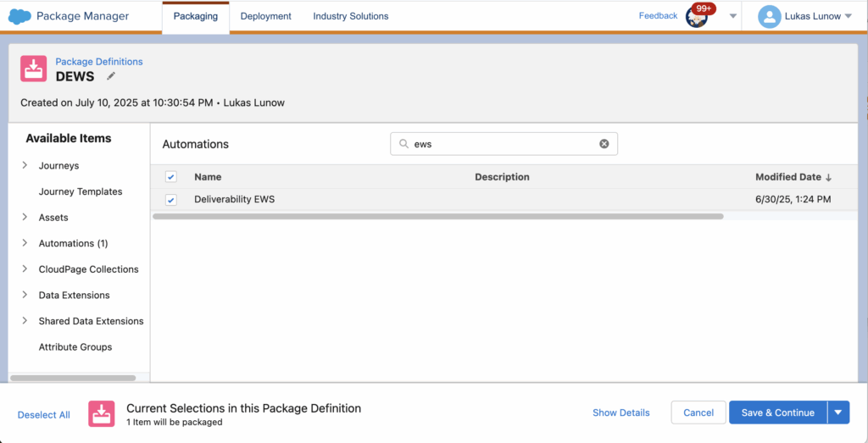Click Show Details link
The width and height of the screenshot is (868, 443).
tap(621, 413)
